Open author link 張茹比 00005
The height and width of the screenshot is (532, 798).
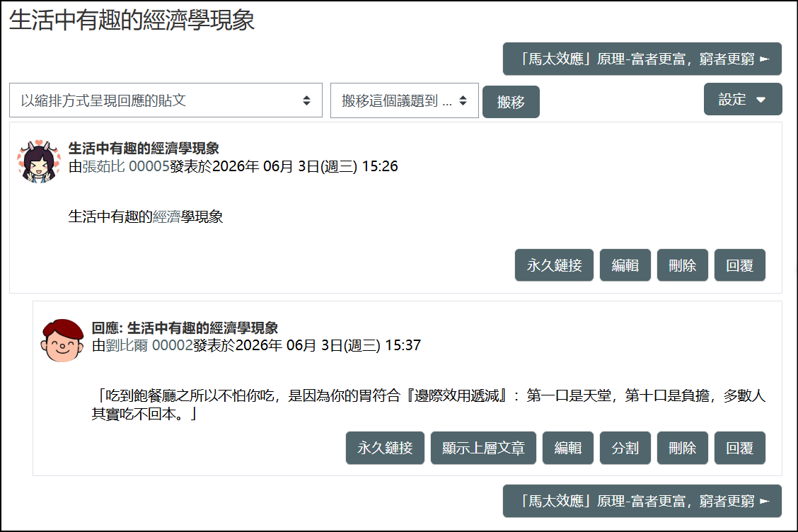tap(126, 166)
